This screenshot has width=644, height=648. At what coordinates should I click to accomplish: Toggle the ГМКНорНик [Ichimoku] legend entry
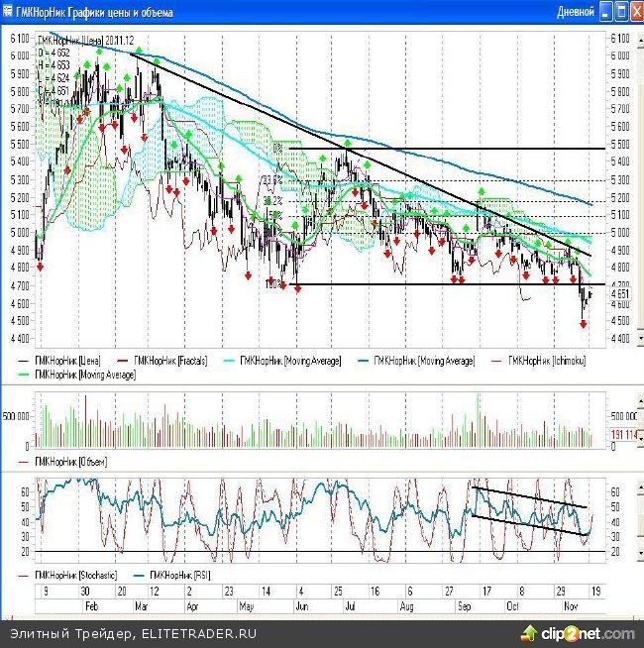click(546, 361)
